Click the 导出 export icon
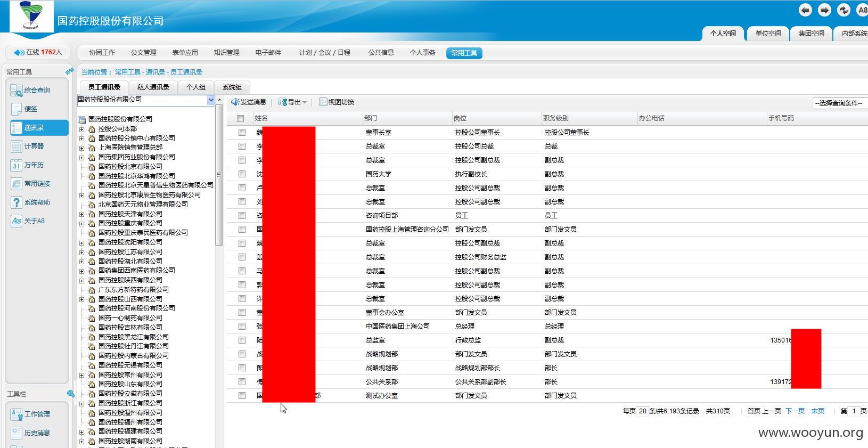 coord(283,102)
